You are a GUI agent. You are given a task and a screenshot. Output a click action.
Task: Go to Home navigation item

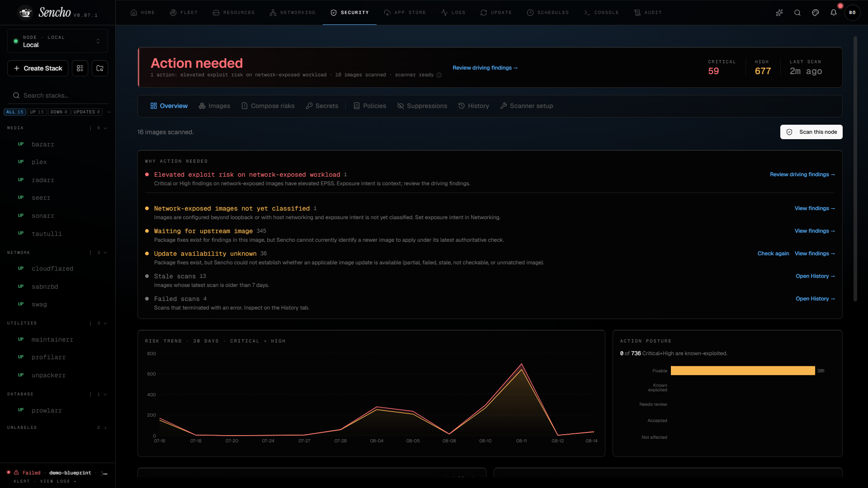click(142, 13)
